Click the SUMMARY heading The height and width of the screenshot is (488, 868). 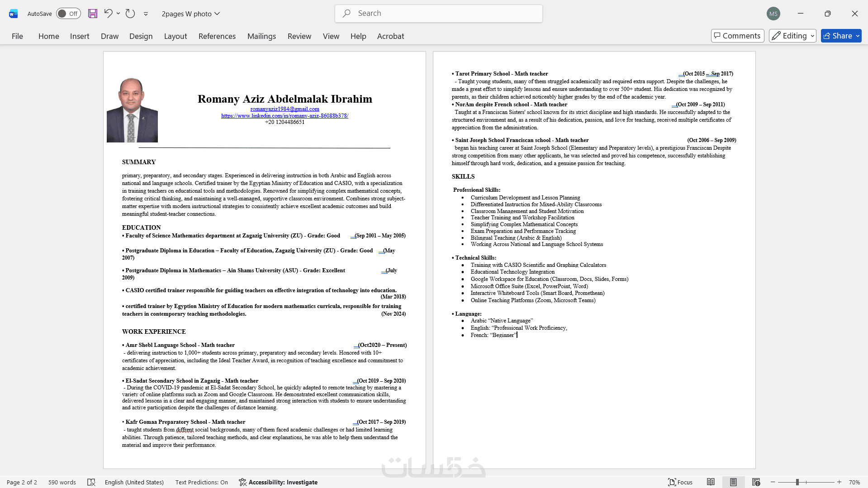(x=139, y=162)
